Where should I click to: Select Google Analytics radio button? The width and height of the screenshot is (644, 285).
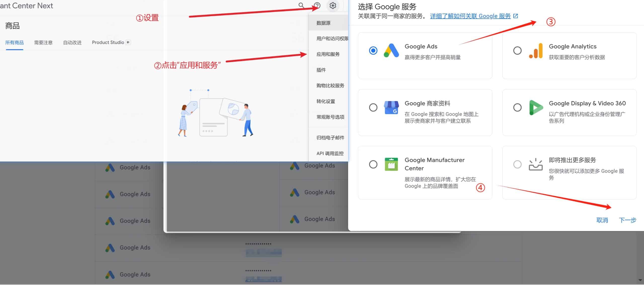[x=517, y=50]
